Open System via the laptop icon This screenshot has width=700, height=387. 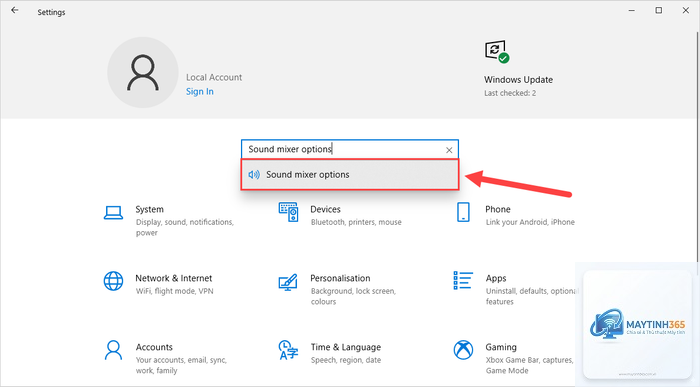(113, 213)
